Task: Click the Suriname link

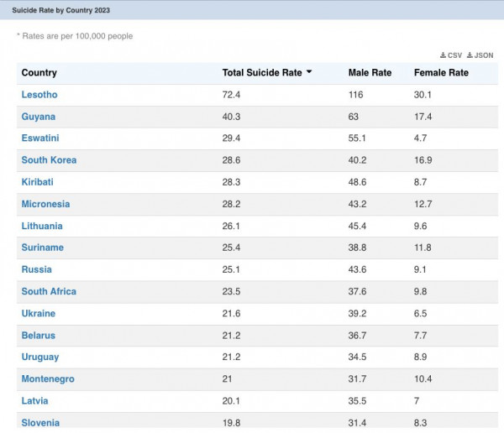Action: point(42,248)
